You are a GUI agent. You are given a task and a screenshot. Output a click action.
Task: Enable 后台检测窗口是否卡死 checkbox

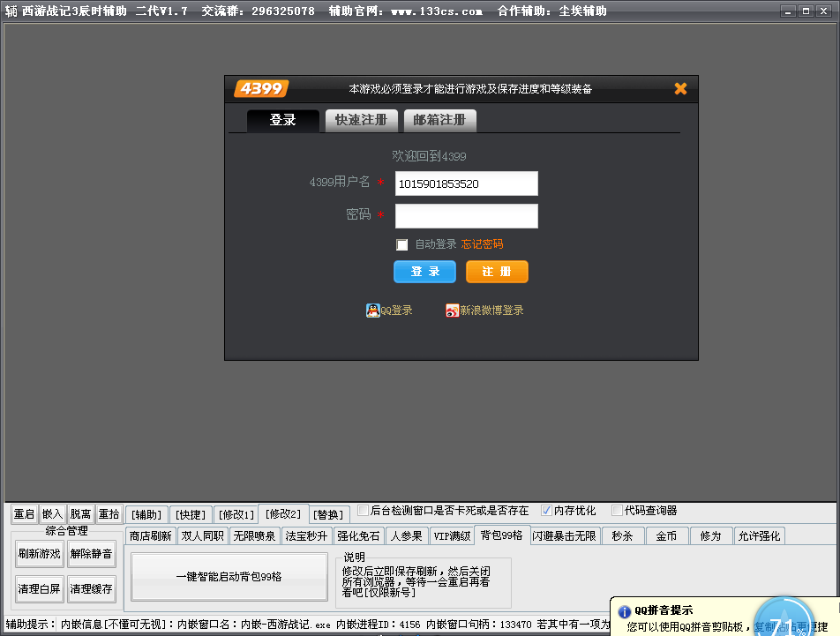(363, 511)
